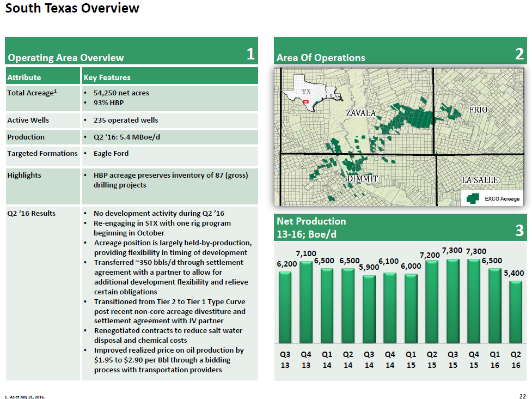Toggle the LA SALLE county label

coord(480,179)
